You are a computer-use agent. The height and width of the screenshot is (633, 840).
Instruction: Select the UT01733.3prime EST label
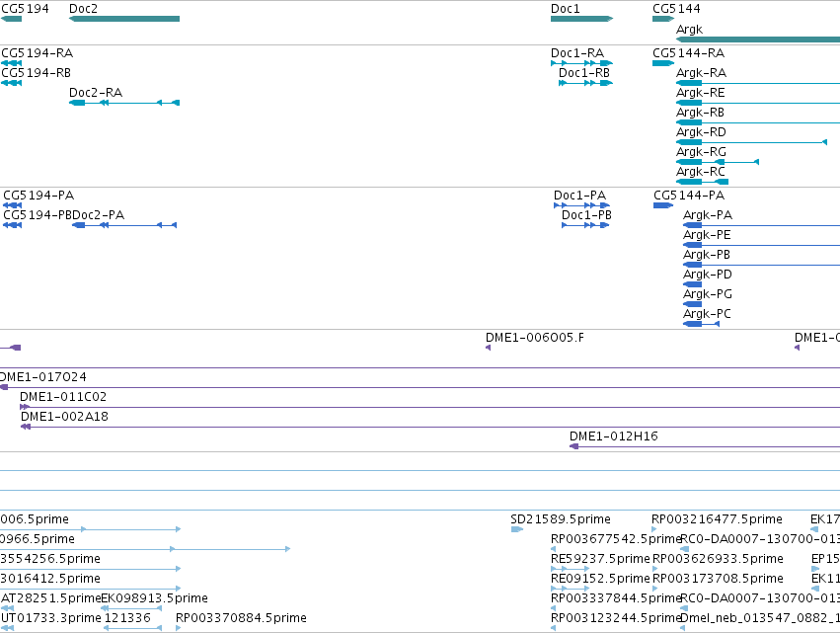pyautogui.click(x=51, y=619)
